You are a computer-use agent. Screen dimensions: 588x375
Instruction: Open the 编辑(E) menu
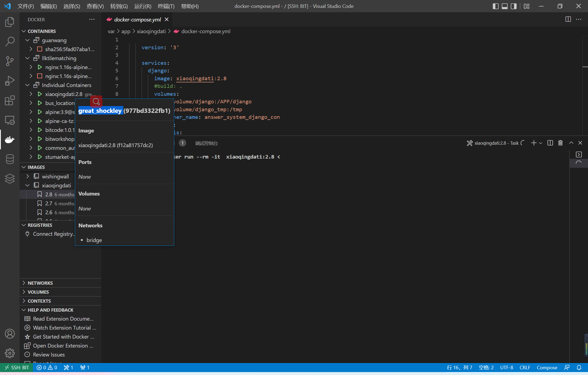click(x=49, y=6)
